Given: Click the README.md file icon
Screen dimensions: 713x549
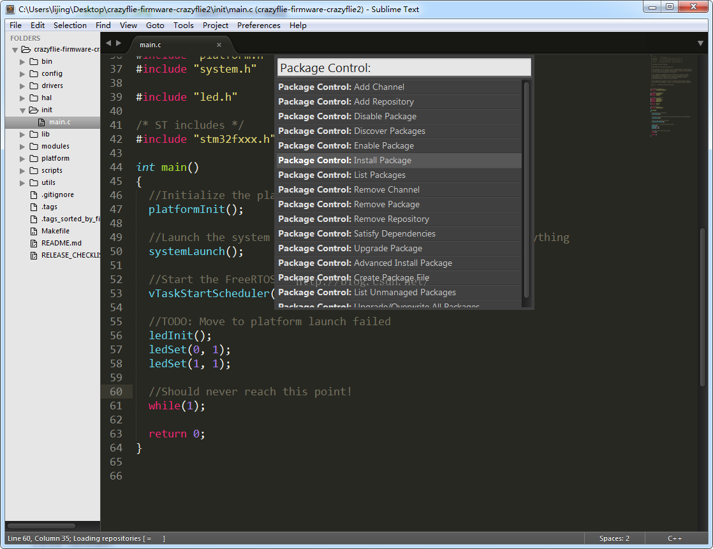Looking at the screenshot, I should (34, 243).
